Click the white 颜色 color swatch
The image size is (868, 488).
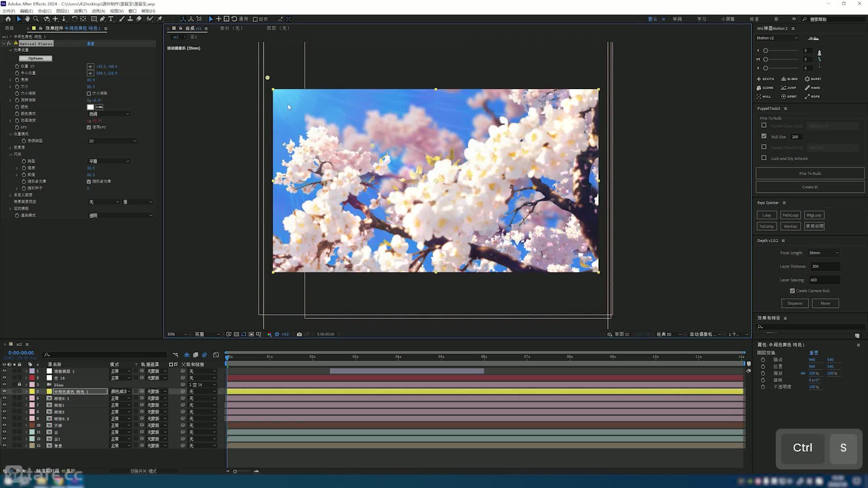[x=90, y=107]
